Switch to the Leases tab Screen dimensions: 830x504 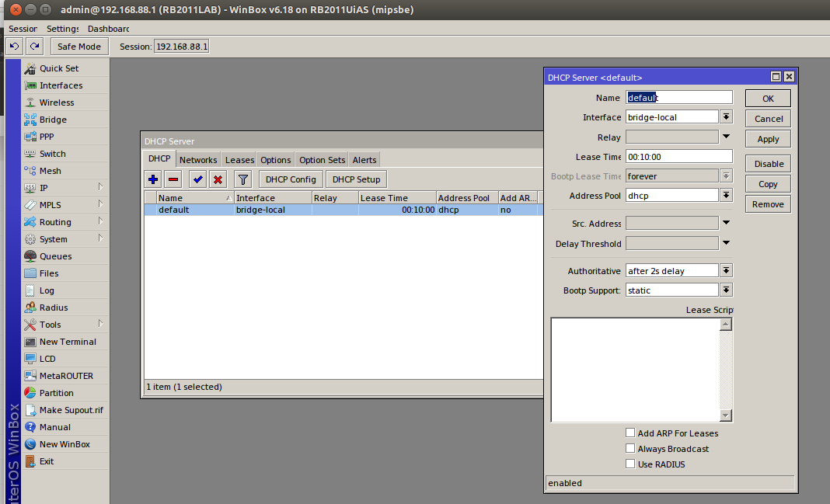click(239, 160)
